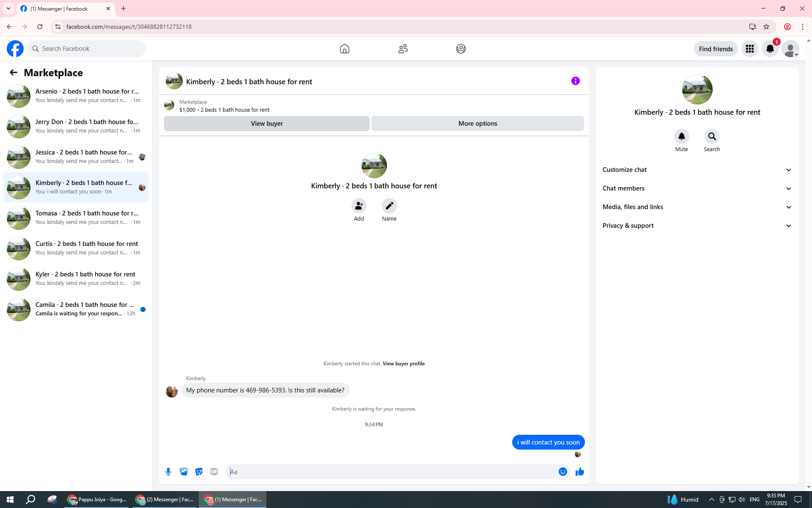Expand the Customize chat section

(697, 170)
